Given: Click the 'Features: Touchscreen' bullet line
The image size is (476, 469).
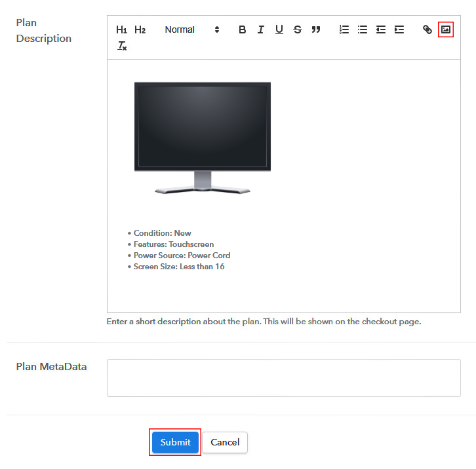Looking at the screenshot, I should point(174,244).
